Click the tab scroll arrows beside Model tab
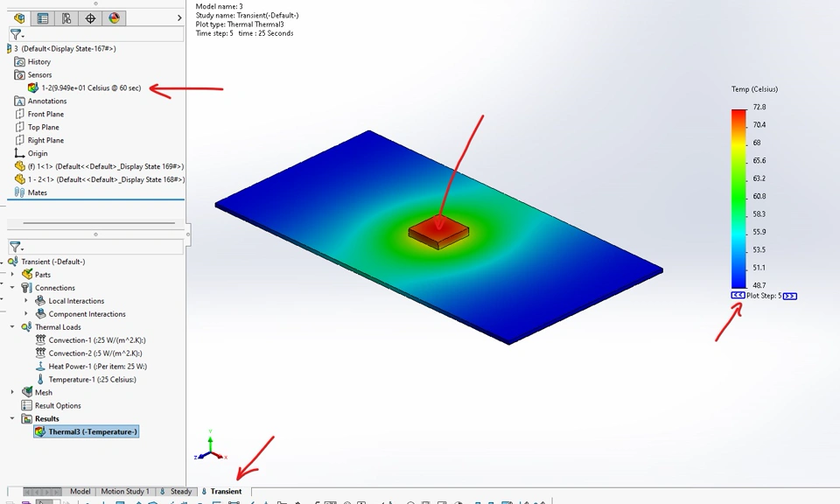The width and height of the screenshot is (840, 504). click(x=42, y=491)
